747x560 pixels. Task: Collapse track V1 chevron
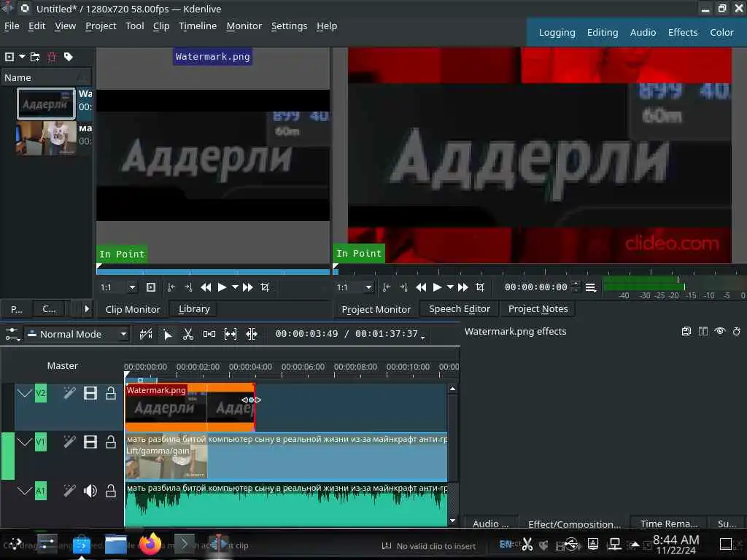25,442
